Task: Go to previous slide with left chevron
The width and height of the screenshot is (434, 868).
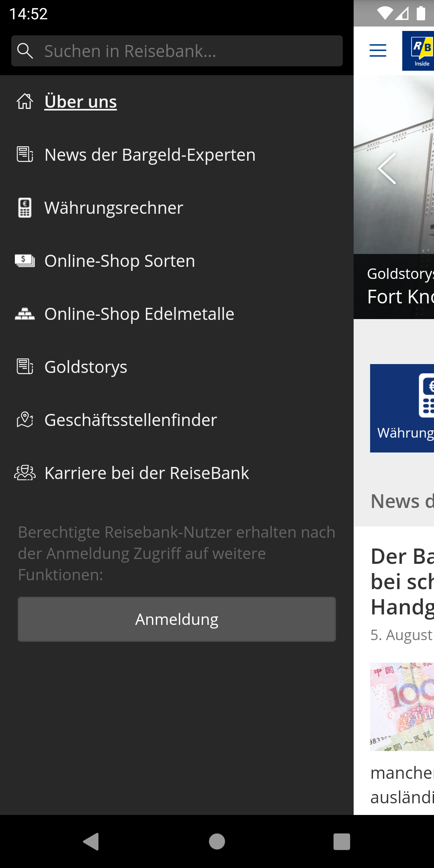Action: coord(387,168)
